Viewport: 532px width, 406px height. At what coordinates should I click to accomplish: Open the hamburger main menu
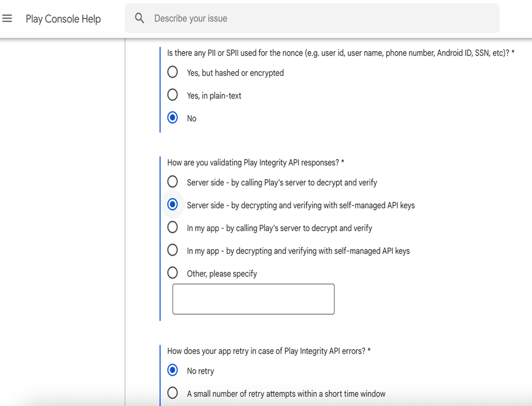[x=7, y=19]
